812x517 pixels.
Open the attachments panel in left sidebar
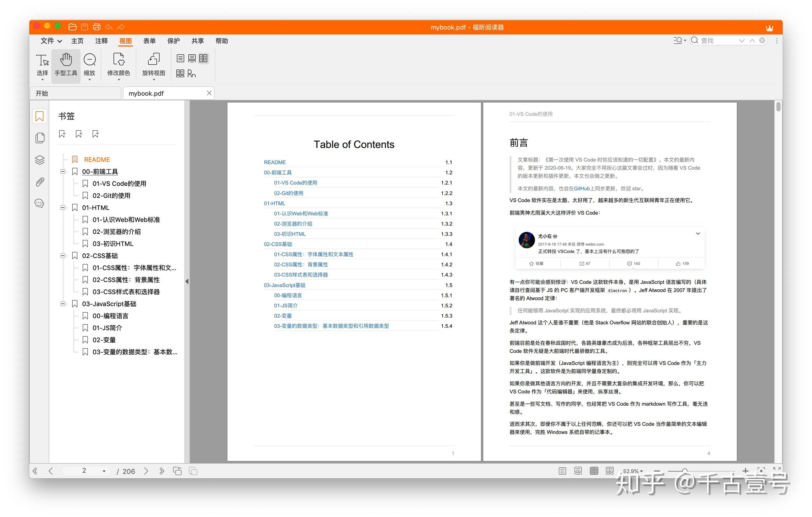point(39,182)
